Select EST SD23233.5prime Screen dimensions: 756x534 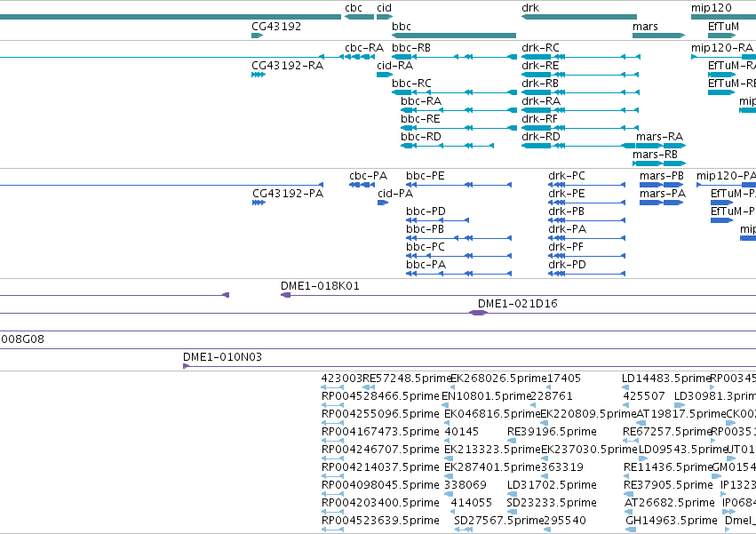click(552, 503)
